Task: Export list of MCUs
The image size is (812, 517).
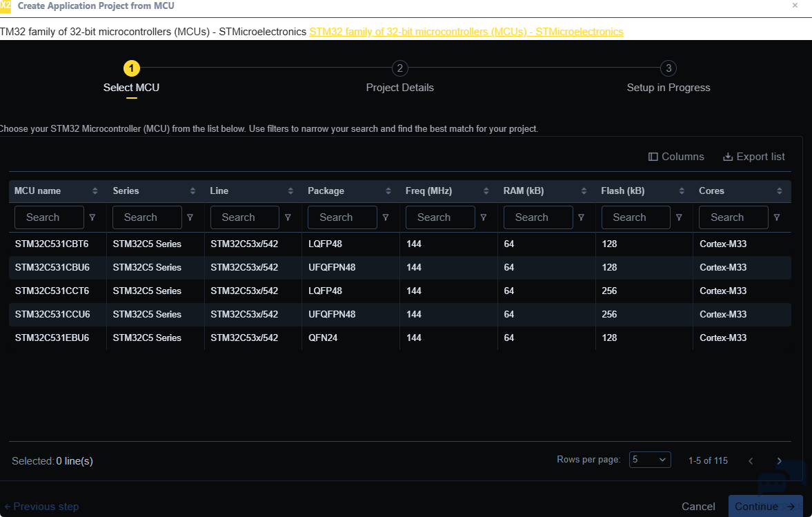Action: pos(753,157)
